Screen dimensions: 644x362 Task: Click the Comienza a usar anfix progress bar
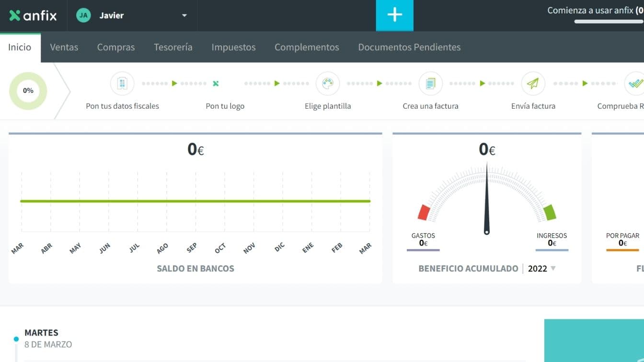(609, 22)
